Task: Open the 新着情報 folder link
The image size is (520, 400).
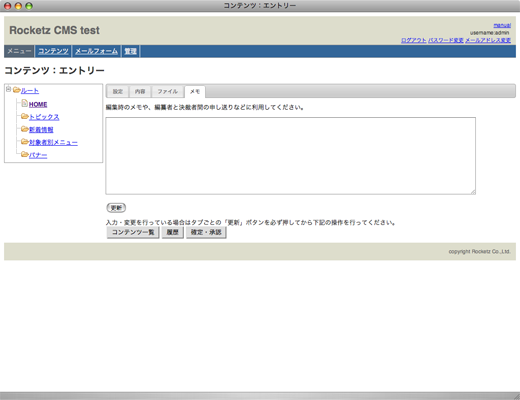Action: [x=41, y=130]
